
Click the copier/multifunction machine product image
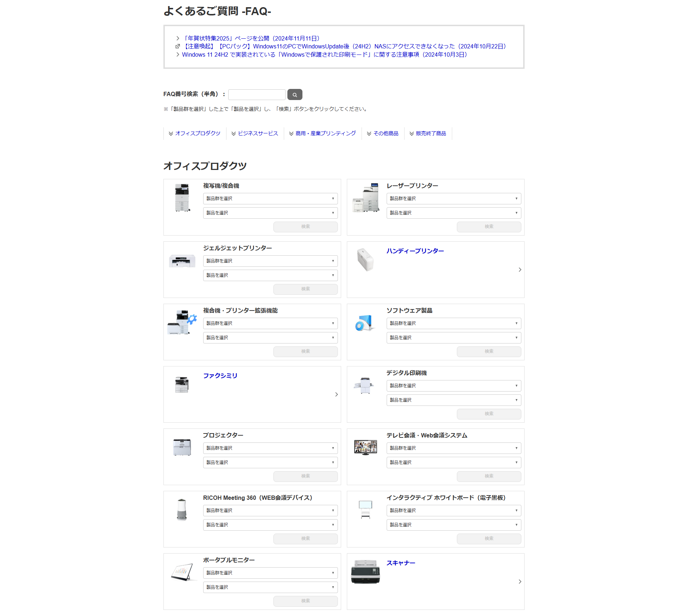point(182,198)
